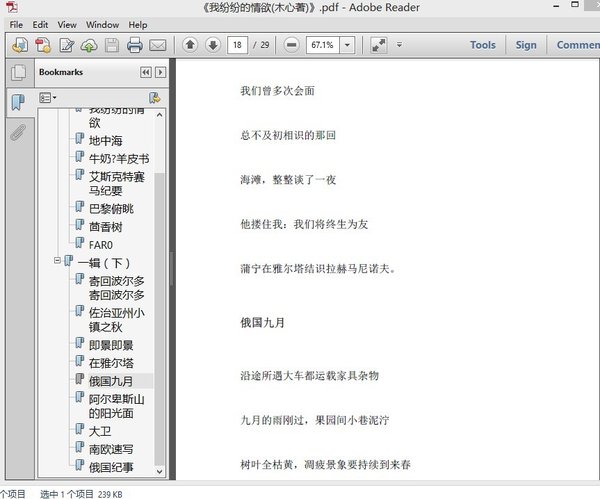Open the Tools pane
This screenshot has height=499, width=600.
[482, 45]
